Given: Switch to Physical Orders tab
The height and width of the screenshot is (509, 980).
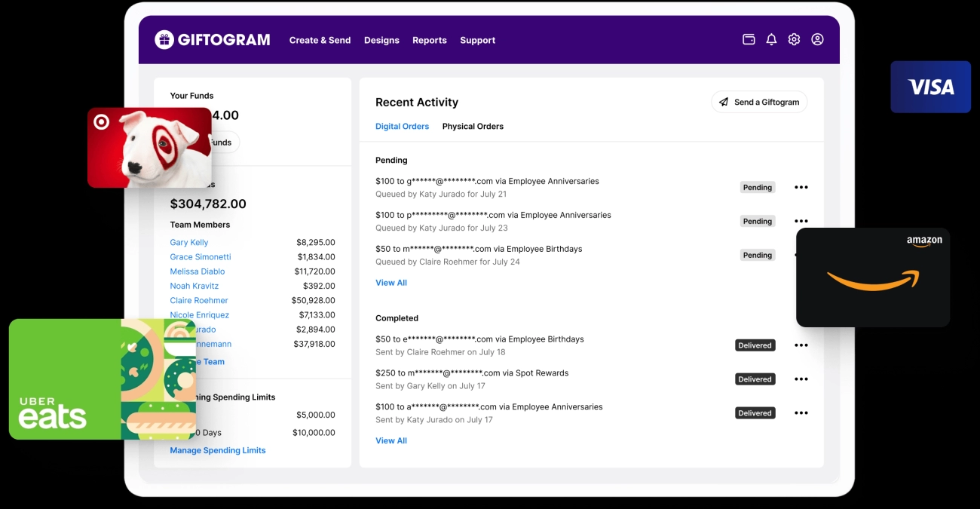Looking at the screenshot, I should click(473, 127).
